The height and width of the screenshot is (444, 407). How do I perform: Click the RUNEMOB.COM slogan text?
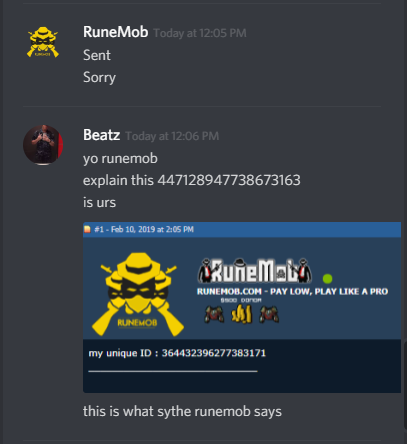coord(292,291)
